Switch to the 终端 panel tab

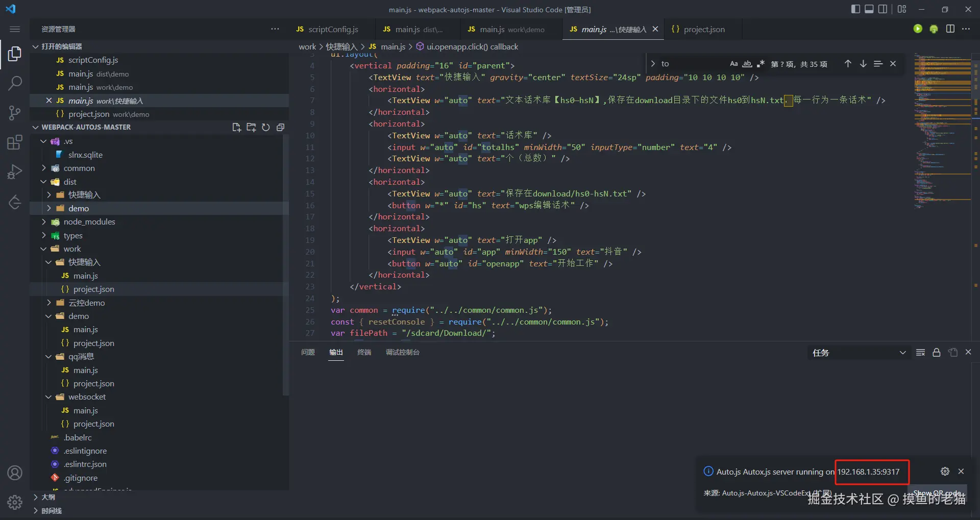tap(364, 352)
